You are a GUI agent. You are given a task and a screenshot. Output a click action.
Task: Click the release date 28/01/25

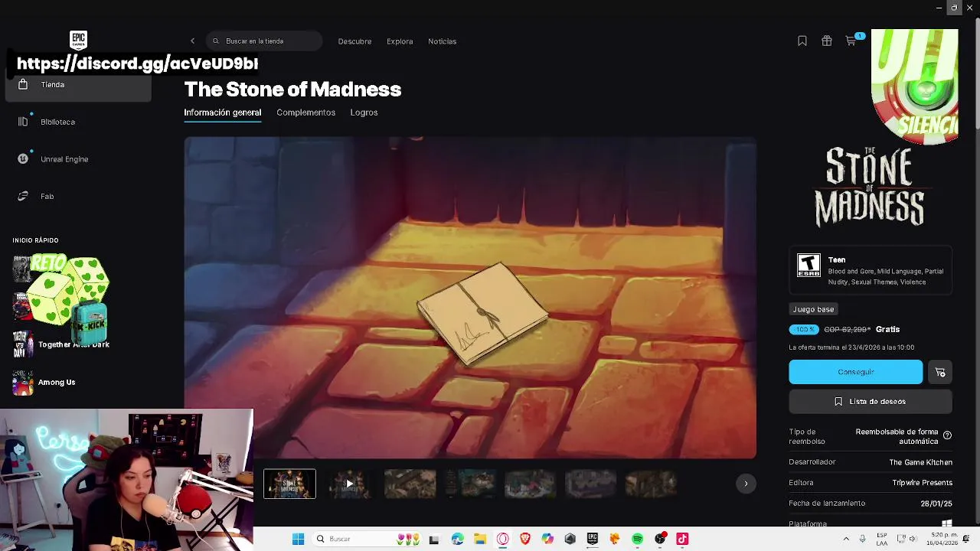point(936,504)
